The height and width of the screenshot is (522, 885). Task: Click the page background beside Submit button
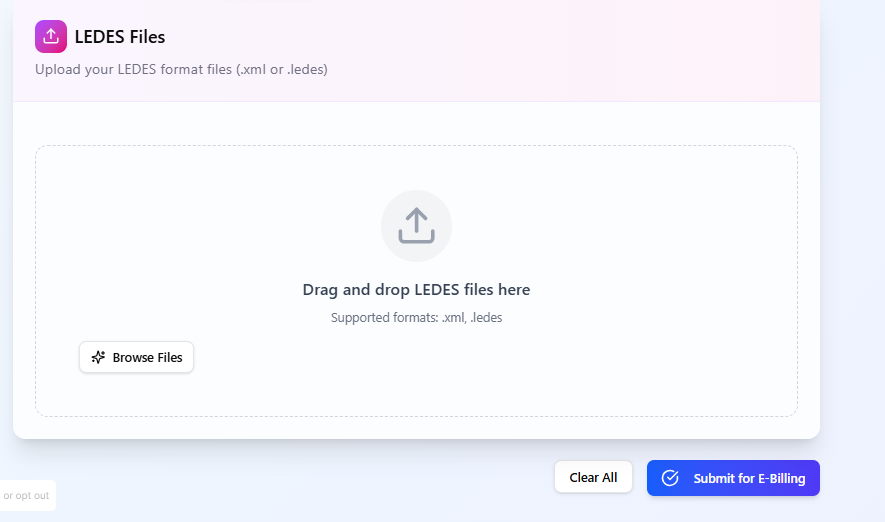click(x=852, y=478)
